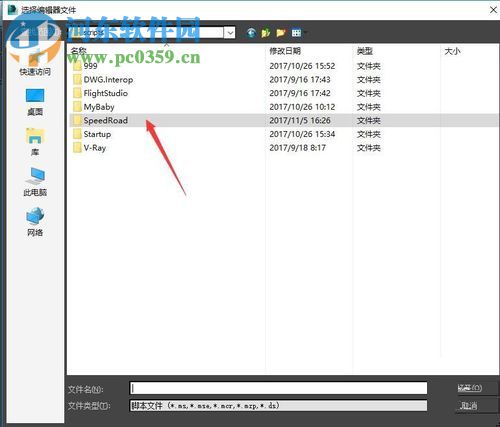Click date 2017/10/26 15:34

click(302, 134)
